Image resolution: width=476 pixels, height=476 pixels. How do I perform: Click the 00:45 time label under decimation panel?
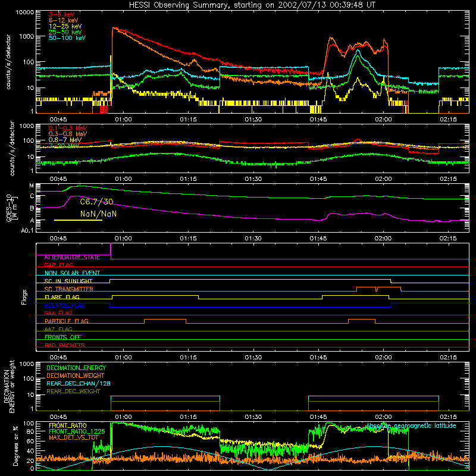[x=58, y=417]
